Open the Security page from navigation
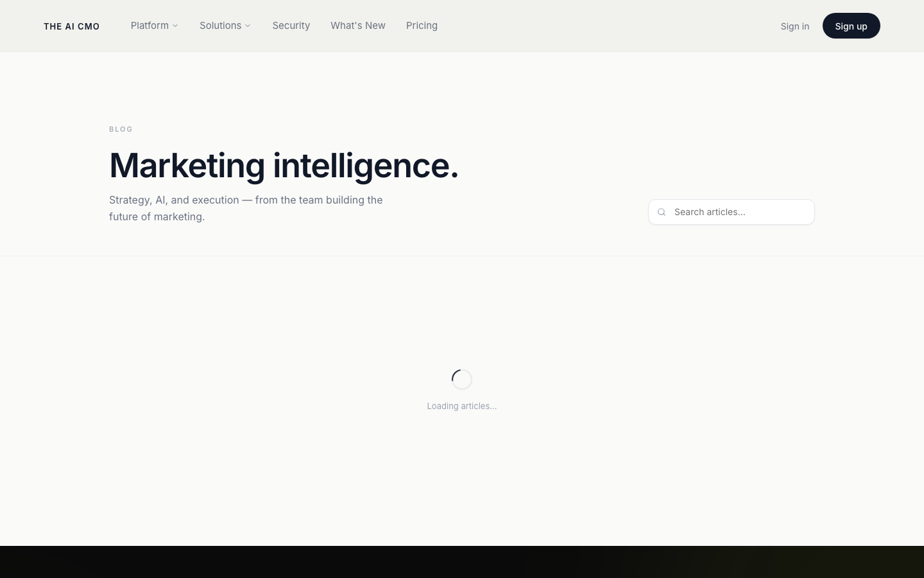 [x=291, y=26]
